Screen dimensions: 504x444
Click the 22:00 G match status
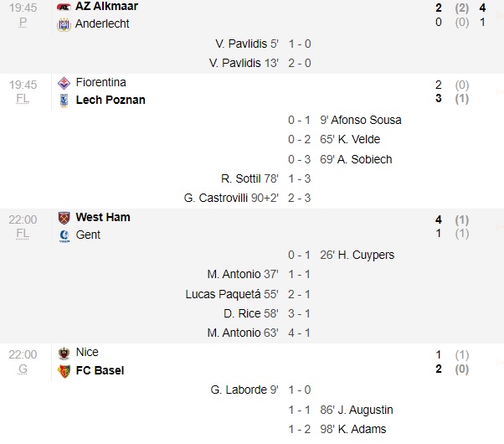click(23, 361)
